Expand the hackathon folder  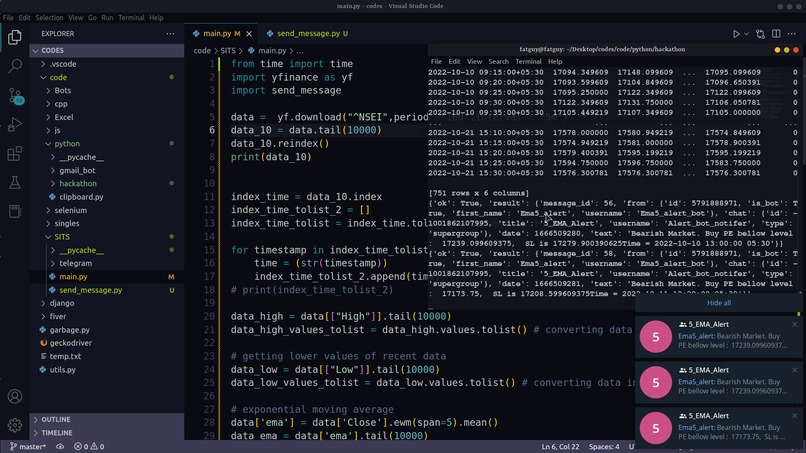click(107, 184)
